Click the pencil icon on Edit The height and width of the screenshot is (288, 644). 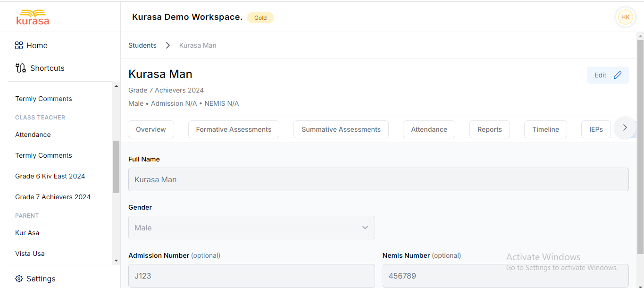click(618, 75)
